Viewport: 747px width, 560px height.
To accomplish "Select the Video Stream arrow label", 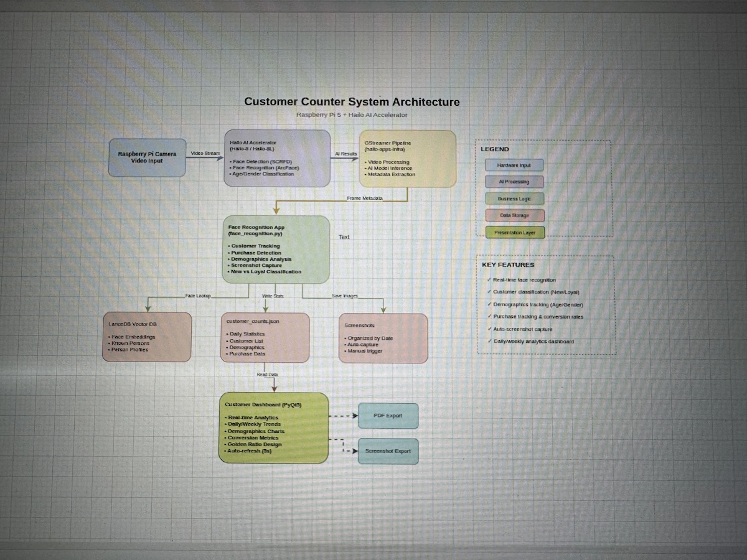I will pos(205,153).
